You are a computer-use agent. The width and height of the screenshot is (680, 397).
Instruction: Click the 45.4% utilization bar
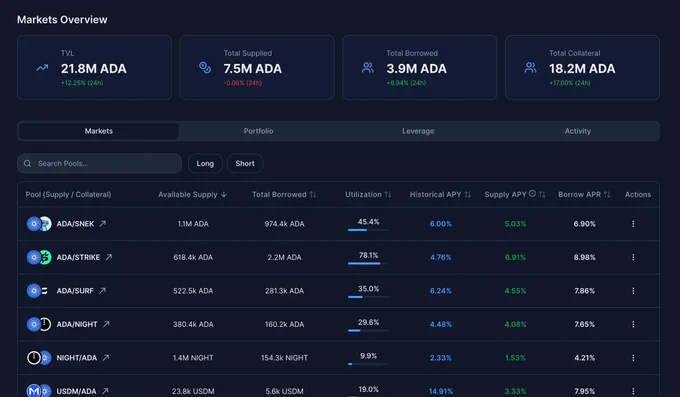pyautogui.click(x=368, y=230)
